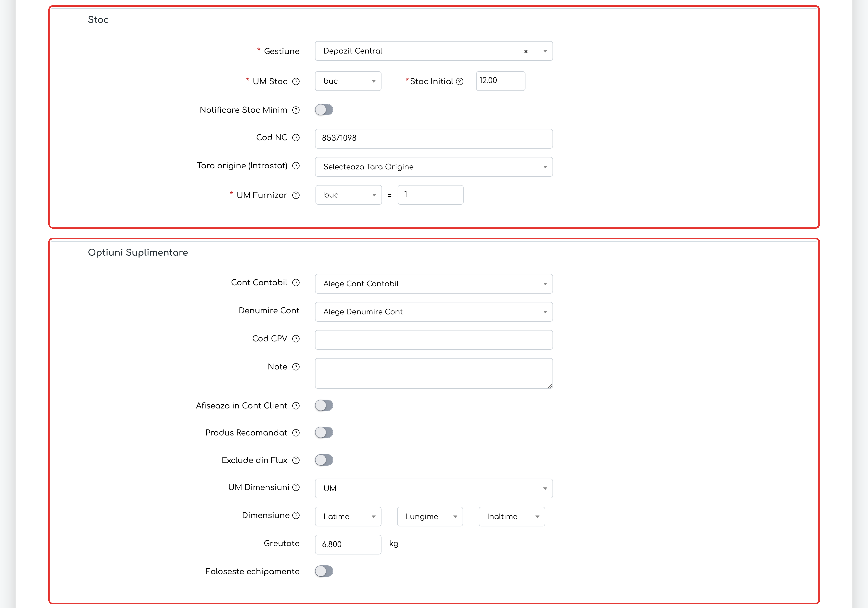Show help for Tara origine (Intrastat)
The image size is (868, 608).
click(x=296, y=166)
